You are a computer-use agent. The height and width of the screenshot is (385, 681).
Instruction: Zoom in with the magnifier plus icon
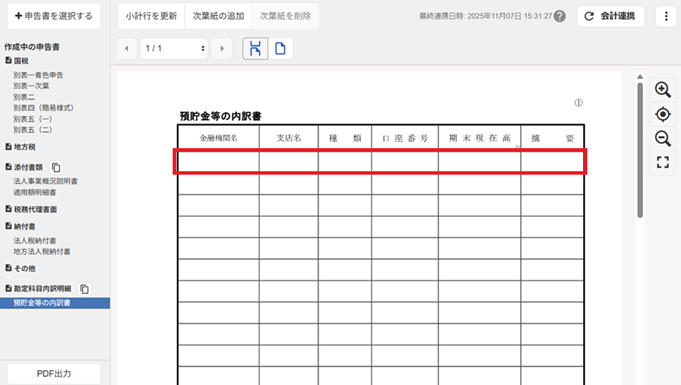point(663,90)
